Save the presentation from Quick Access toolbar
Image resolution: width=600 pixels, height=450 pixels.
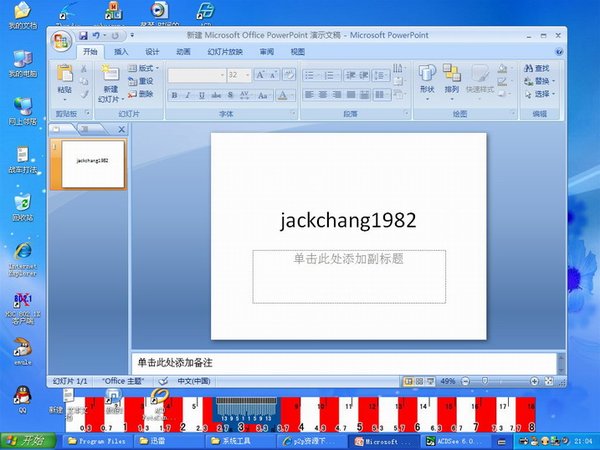[x=83, y=36]
